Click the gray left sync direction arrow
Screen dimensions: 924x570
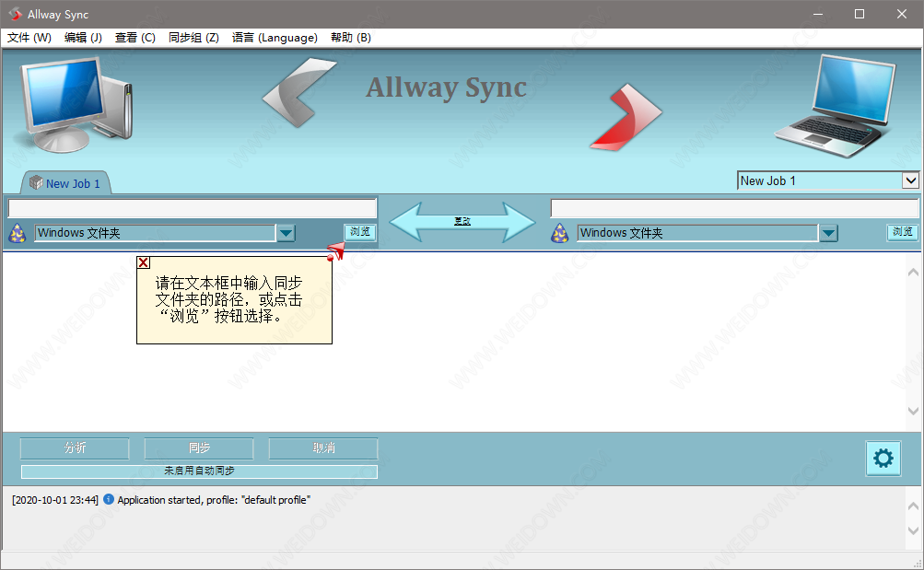pyautogui.click(x=299, y=92)
